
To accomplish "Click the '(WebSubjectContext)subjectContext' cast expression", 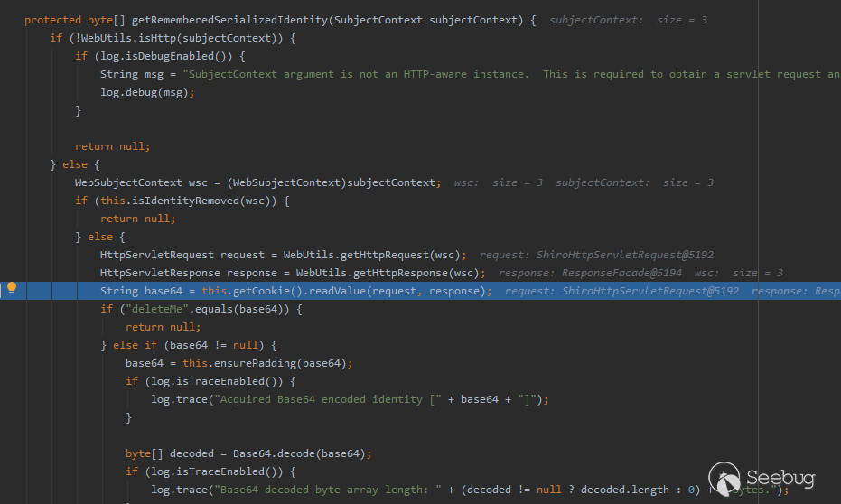I will [x=331, y=182].
